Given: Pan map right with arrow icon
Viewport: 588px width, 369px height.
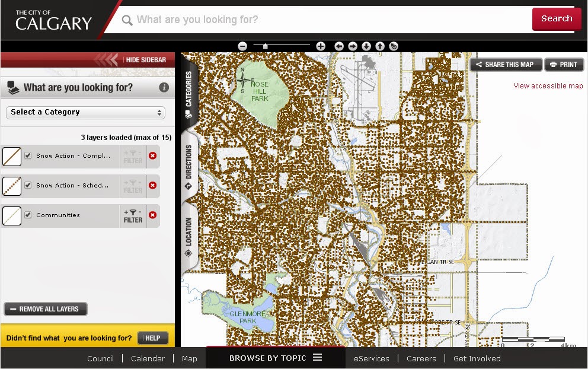Looking at the screenshot, I should [x=353, y=46].
